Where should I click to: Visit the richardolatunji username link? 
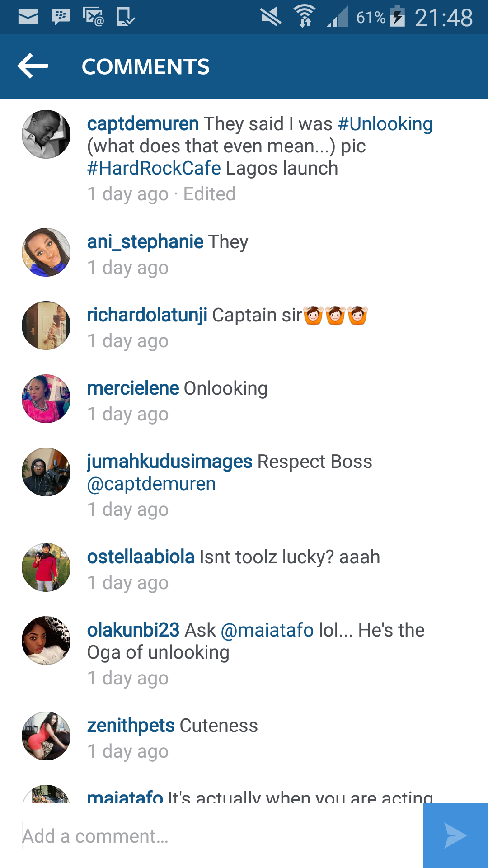[147, 316]
